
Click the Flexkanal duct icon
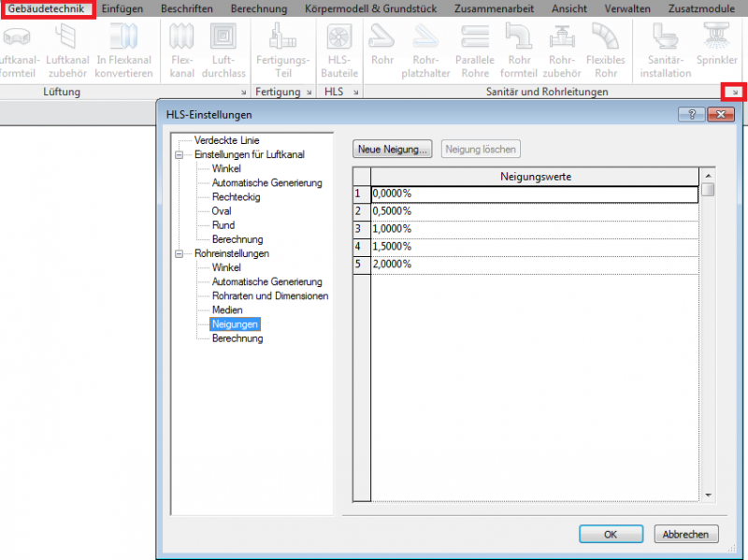point(181,37)
